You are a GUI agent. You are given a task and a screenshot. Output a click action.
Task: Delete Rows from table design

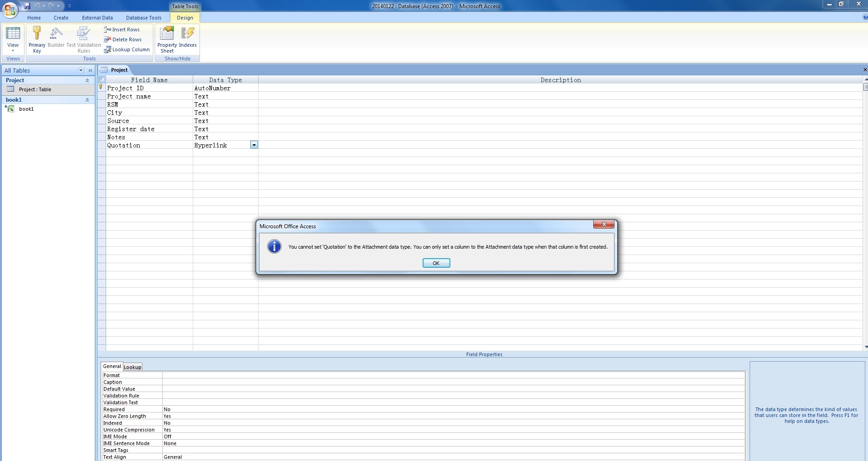(x=122, y=39)
